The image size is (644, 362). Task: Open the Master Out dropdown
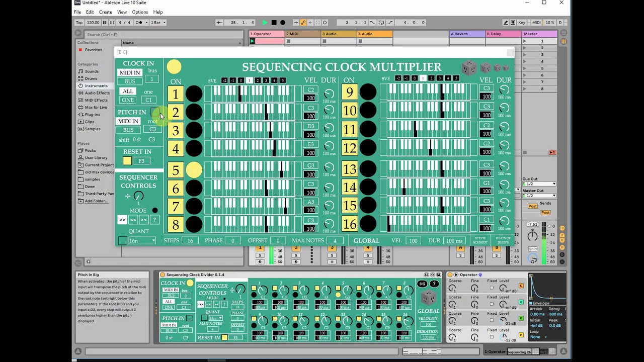click(539, 196)
